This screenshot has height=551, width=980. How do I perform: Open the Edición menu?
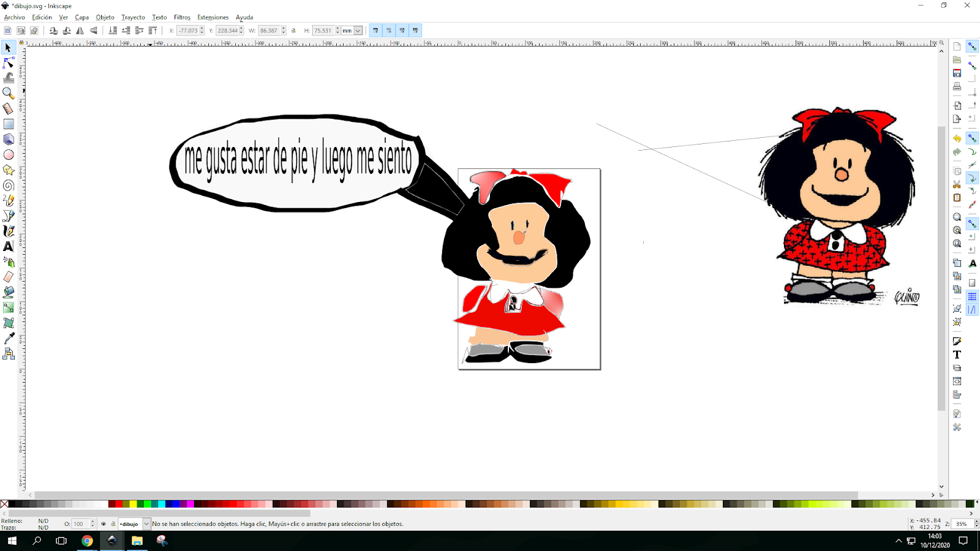point(42,17)
